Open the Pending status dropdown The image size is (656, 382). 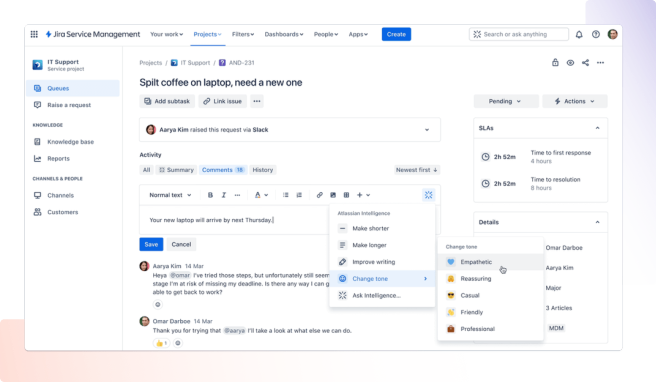pos(506,101)
